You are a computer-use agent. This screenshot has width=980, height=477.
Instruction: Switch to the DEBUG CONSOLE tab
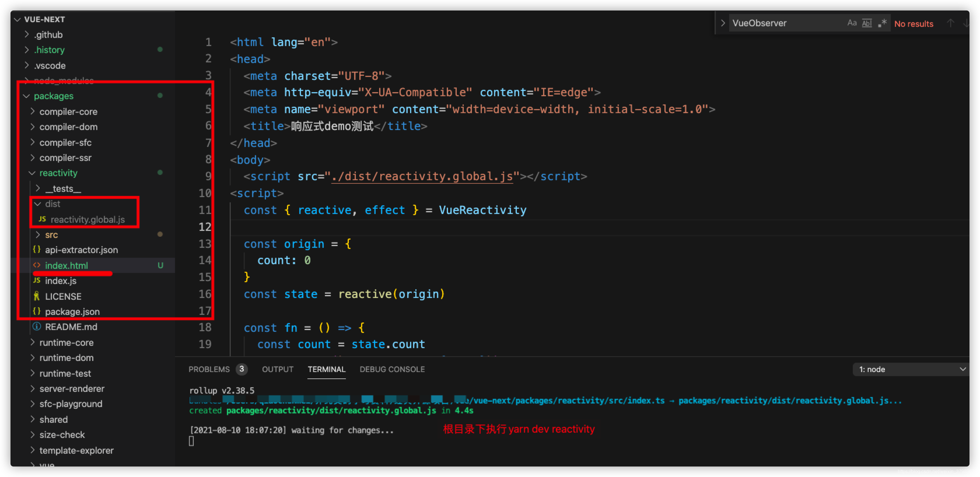(392, 369)
